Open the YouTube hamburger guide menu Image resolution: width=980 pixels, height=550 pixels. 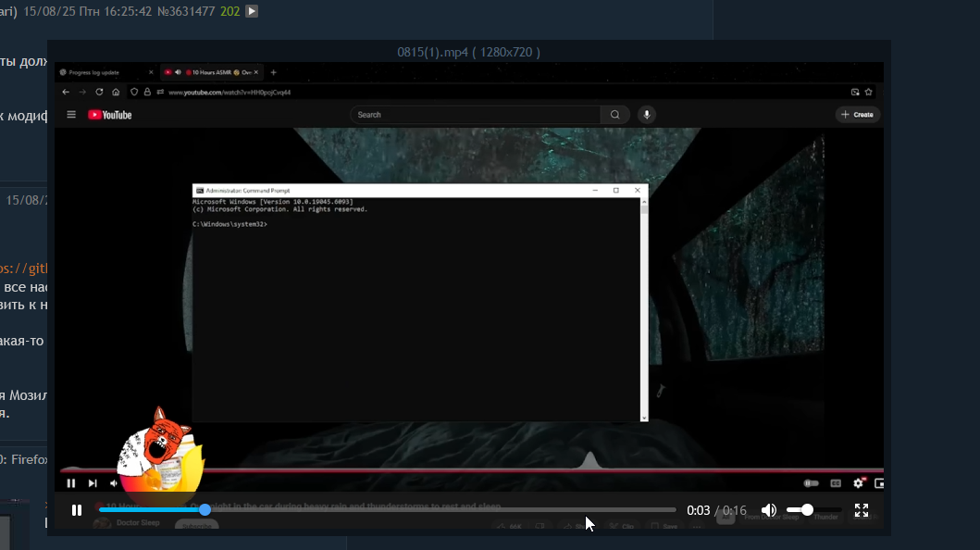click(x=71, y=115)
